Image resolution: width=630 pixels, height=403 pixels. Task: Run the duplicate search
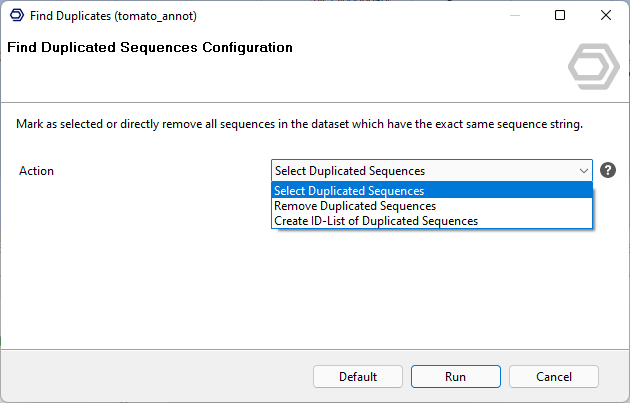pos(455,377)
